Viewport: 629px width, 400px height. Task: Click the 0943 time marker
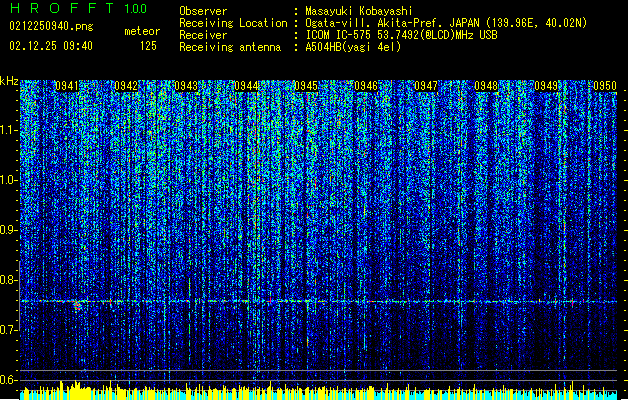(x=186, y=86)
